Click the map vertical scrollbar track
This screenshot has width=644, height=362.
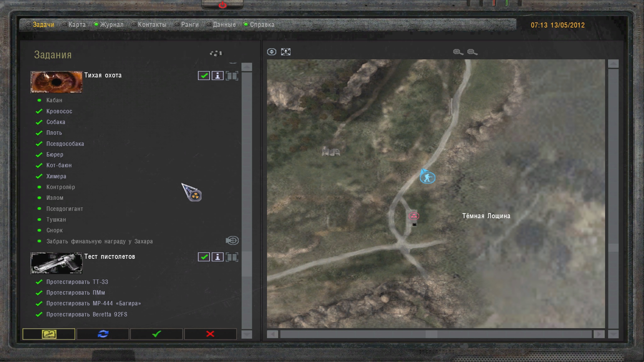[x=613, y=198]
